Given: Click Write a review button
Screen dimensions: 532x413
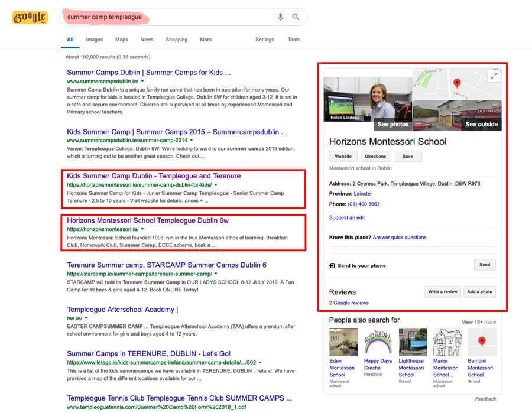Looking at the screenshot, I should 442,292.
